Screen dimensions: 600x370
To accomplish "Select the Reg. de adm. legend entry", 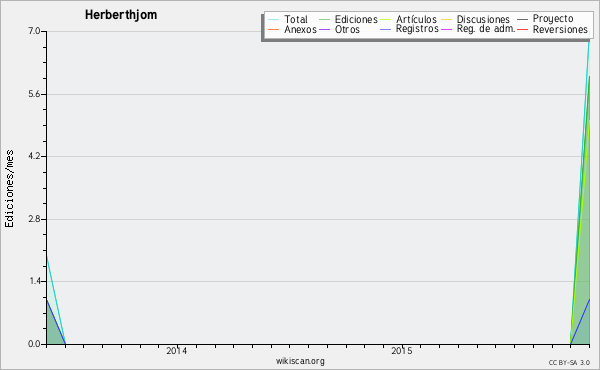I will [x=478, y=29].
